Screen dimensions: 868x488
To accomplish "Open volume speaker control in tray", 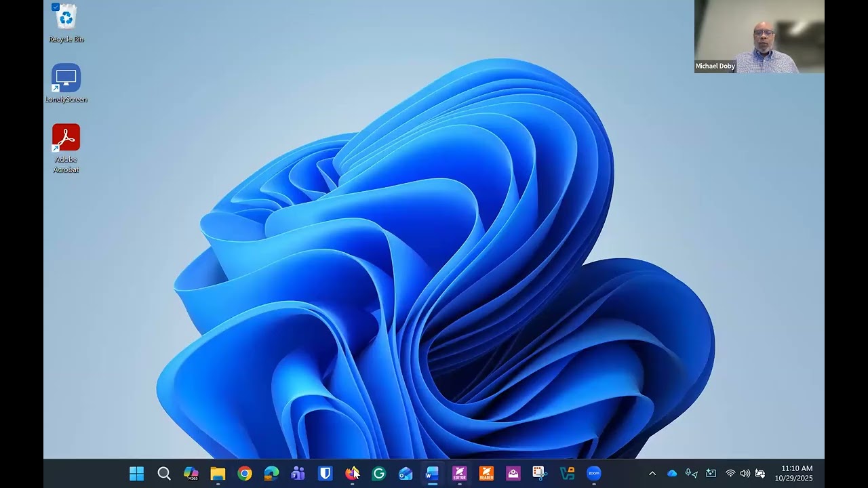I will coord(745,474).
